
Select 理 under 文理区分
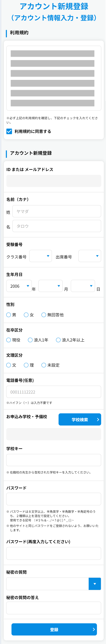click(26, 365)
